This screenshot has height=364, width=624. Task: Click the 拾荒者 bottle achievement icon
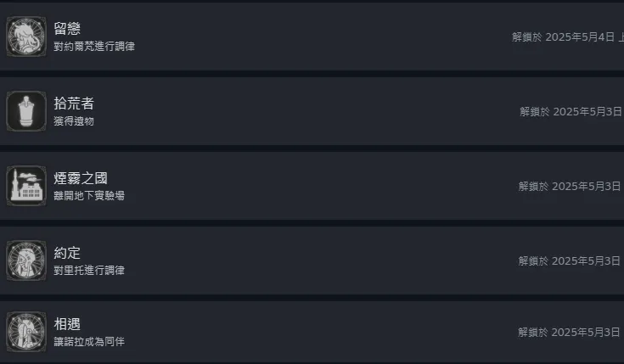coord(26,111)
